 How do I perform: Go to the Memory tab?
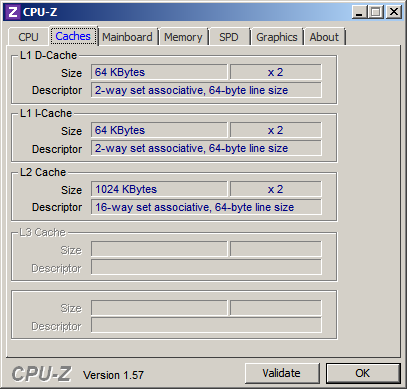183,37
